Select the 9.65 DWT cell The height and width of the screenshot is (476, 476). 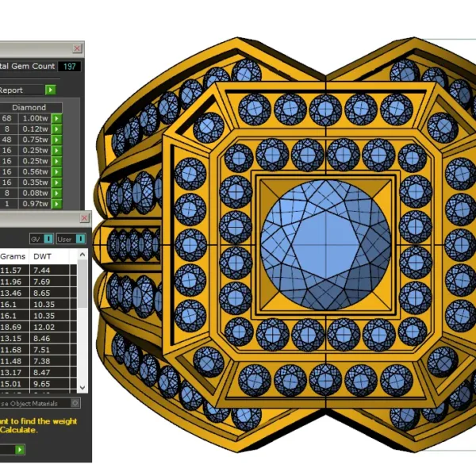click(x=50, y=384)
